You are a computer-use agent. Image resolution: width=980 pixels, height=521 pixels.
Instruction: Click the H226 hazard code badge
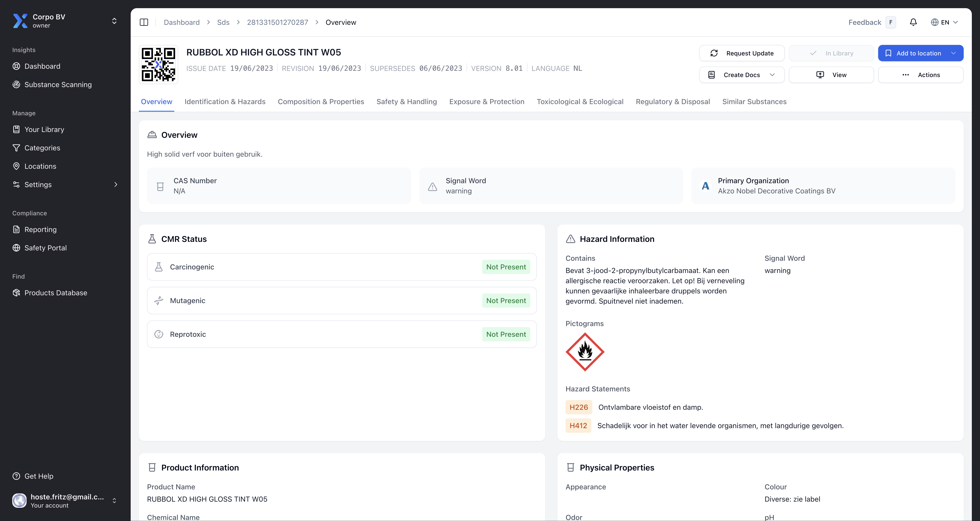[x=579, y=407]
